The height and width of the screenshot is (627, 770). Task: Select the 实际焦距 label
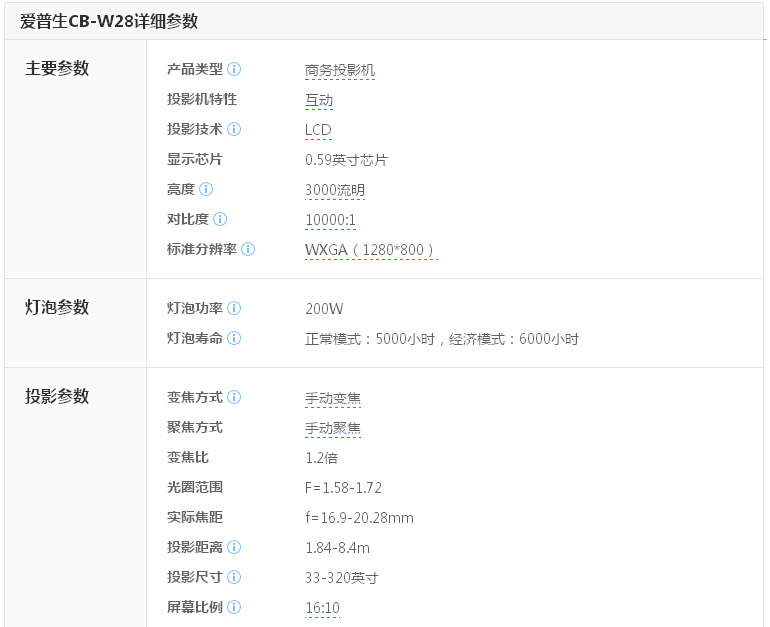(x=195, y=517)
